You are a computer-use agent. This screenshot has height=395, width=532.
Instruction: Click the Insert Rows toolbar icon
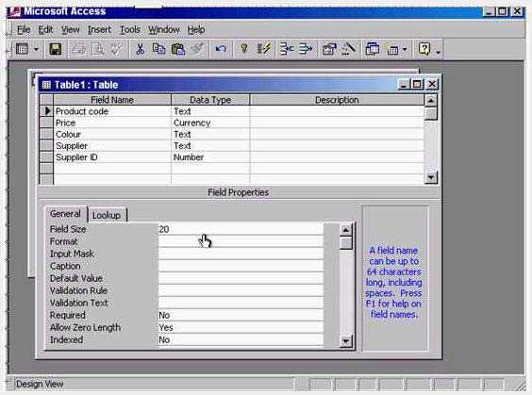pyautogui.click(x=287, y=50)
